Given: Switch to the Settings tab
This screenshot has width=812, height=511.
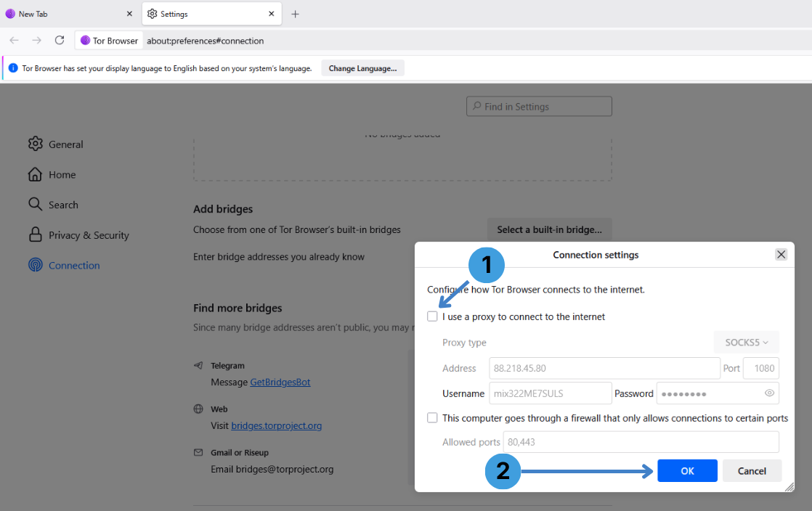Looking at the screenshot, I should pyautogui.click(x=212, y=14).
